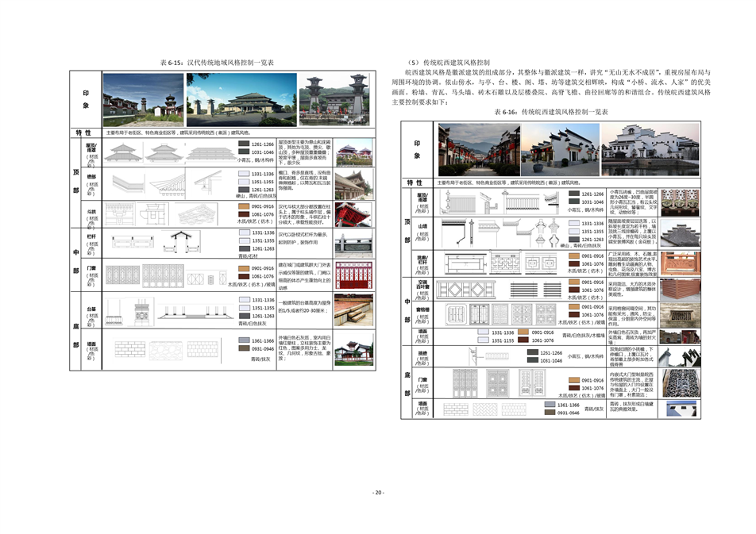
Task: Open the white-wall corner house photo in table 6-16
Action: 561,149
